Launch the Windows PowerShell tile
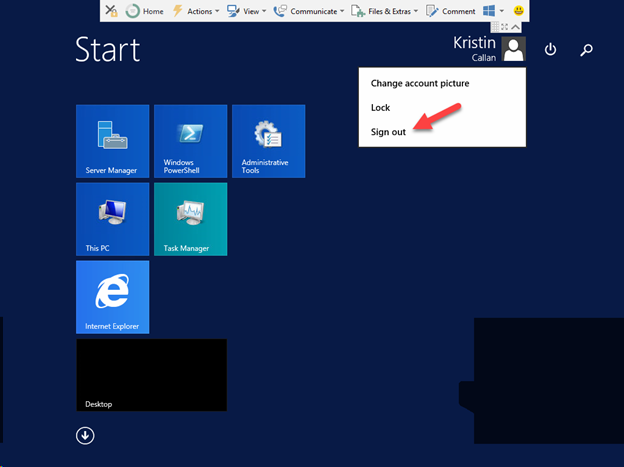The height and width of the screenshot is (467, 624). (191, 141)
